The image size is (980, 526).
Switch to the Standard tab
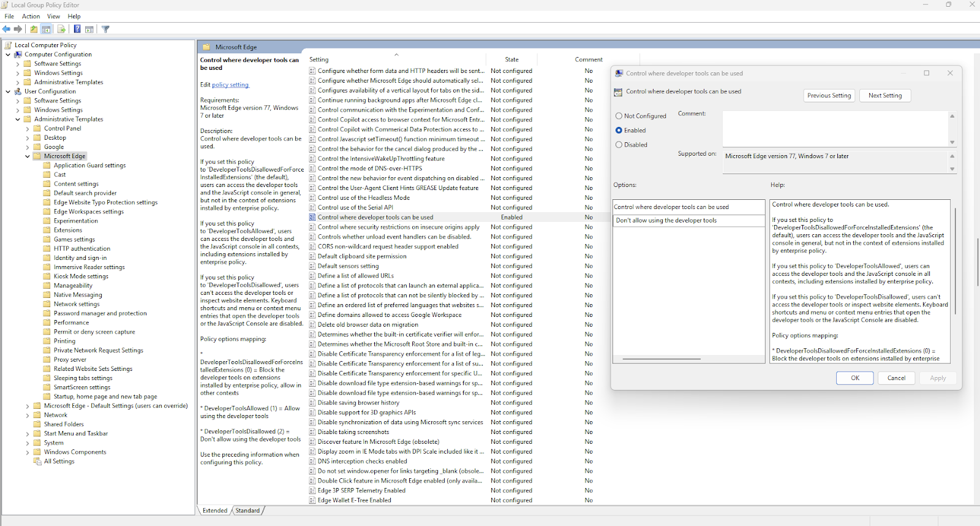[247, 510]
